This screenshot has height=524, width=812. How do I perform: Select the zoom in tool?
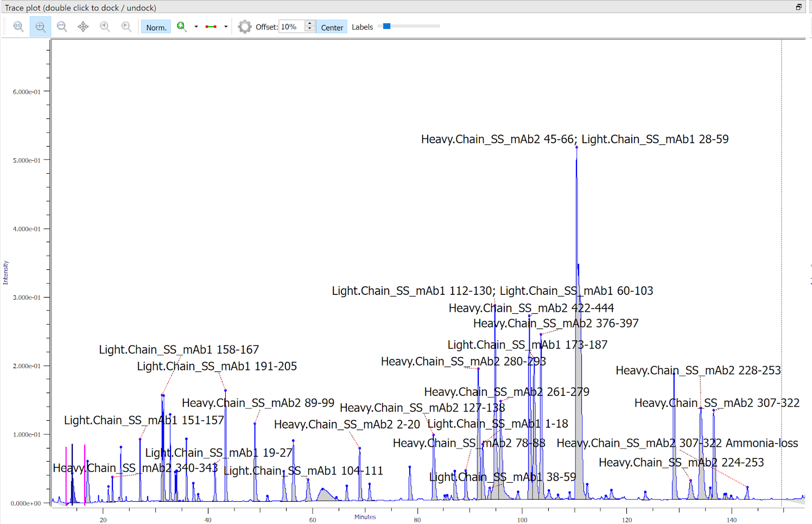[x=40, y=27]
